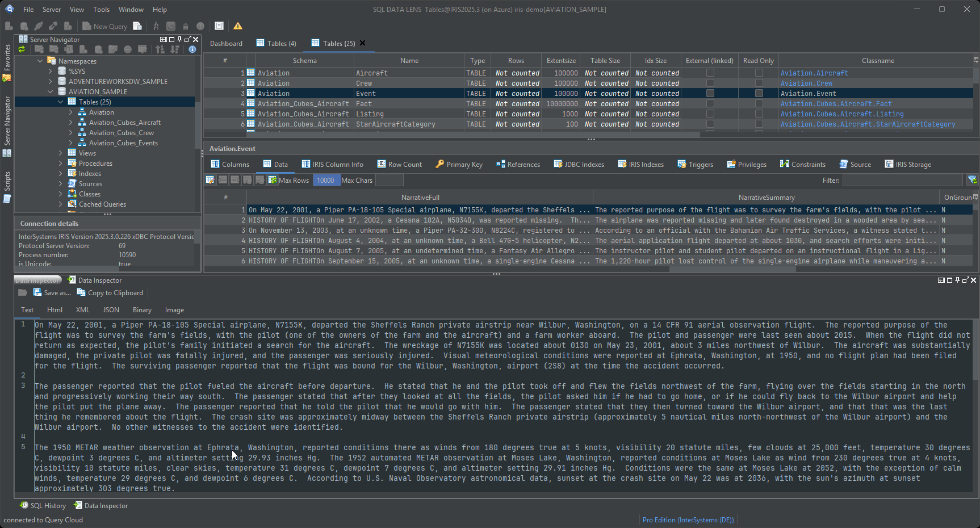Expand the %SYS namespace node
This screenshot has height=528, width=980.
pyautogui.click(x=50, y=71)
